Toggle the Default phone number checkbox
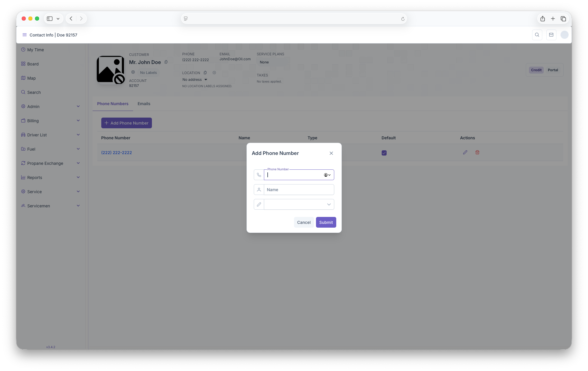This screenshot has width=588, height=371. pyautogui.click(x=384, y=153)
